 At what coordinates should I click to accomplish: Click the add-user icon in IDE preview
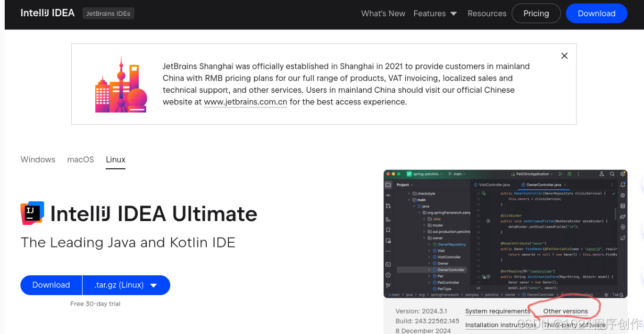tap(602, 174)
